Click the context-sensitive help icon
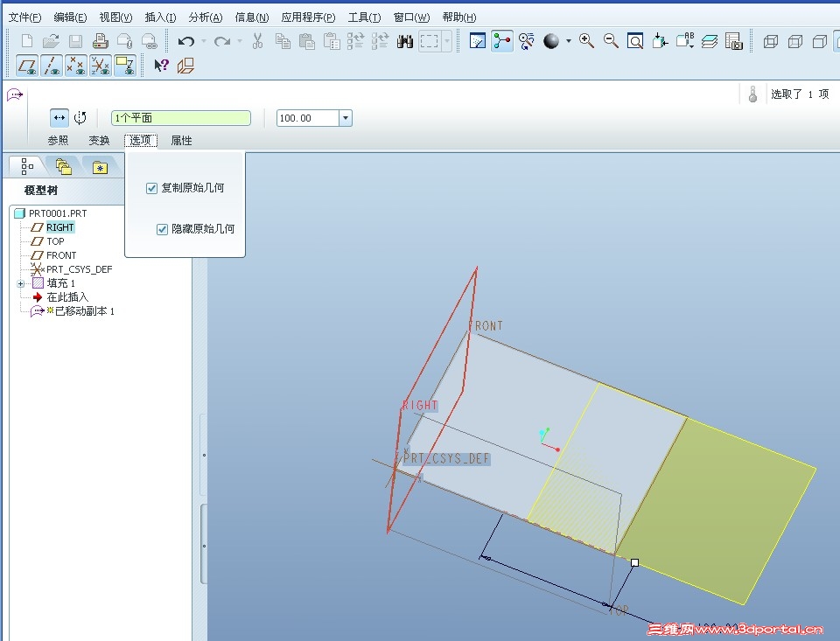840x641 pixels. tap(161, 66)
